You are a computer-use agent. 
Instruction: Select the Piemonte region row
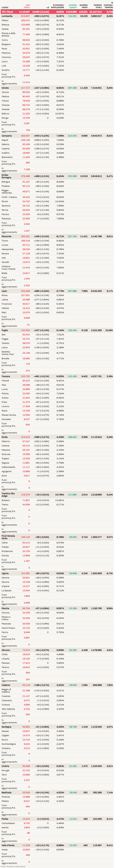coord(6,236)
